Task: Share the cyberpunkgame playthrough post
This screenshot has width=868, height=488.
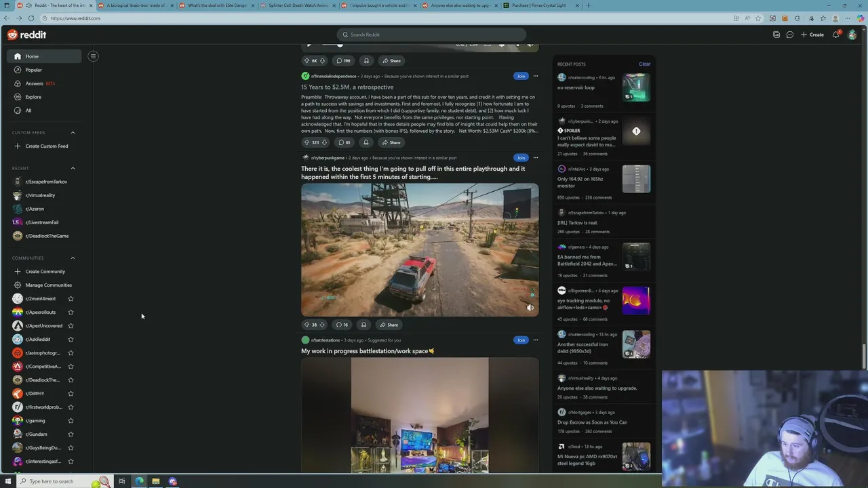Action: point(389,325)
